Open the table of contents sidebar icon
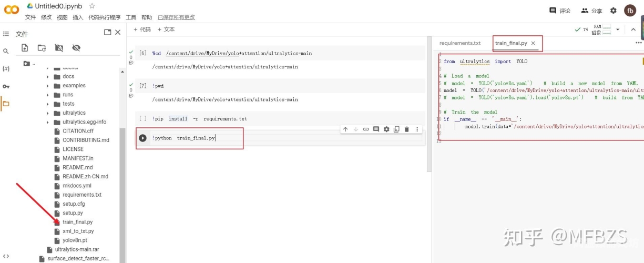The height and width of the screenshot is (263, 644). (x=6, y=34)
